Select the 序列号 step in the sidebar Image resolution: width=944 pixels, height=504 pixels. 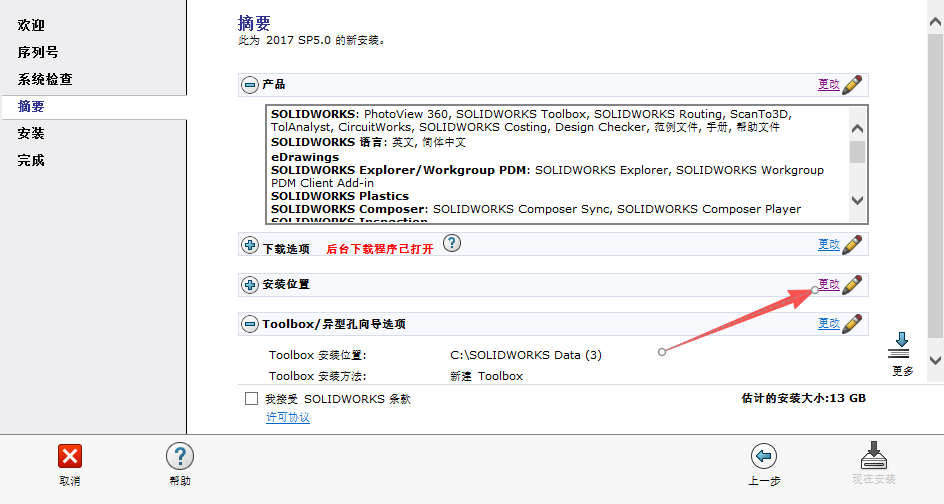pos(38,52)
